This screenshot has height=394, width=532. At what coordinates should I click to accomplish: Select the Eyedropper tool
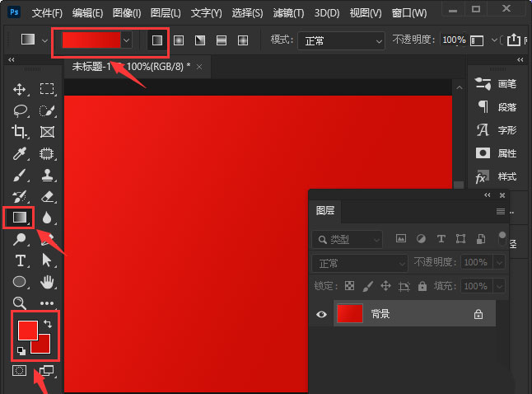point(19,153)
